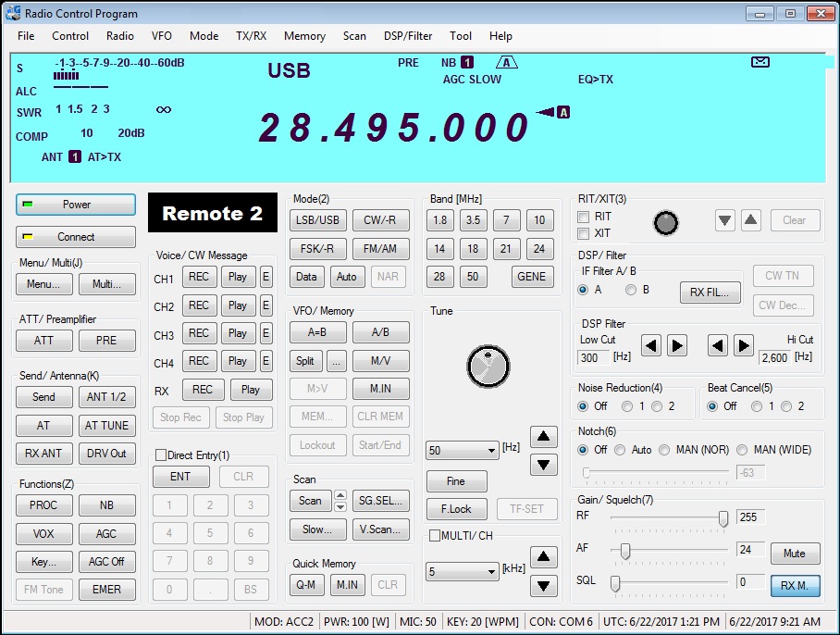
Task: Click the Hi Cut Hz value field
Action: (774, 358)
